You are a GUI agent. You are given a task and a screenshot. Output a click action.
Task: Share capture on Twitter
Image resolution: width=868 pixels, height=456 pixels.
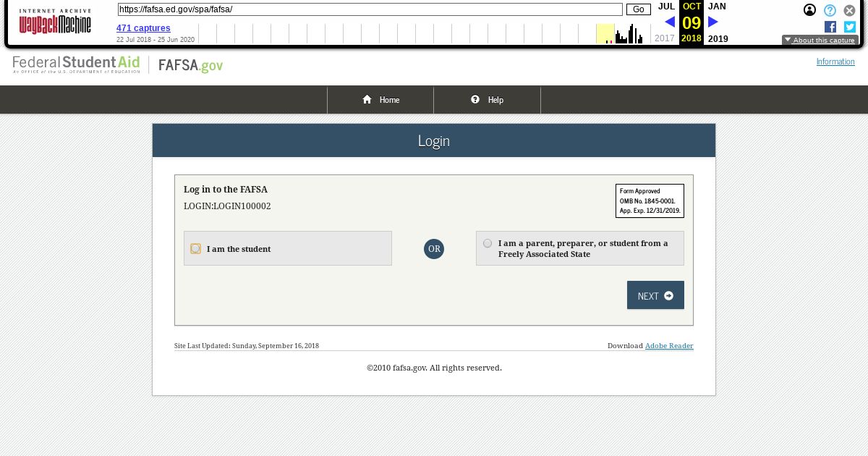850,27
